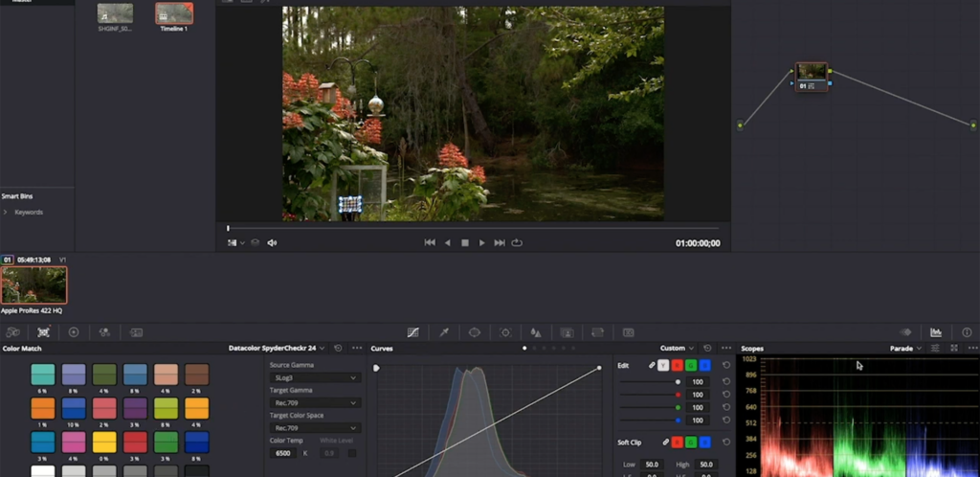Screen dimensions: 980x477
Task: Click the blue intensity slider handle
Action: pyautogui.click(x=678, y=420)
